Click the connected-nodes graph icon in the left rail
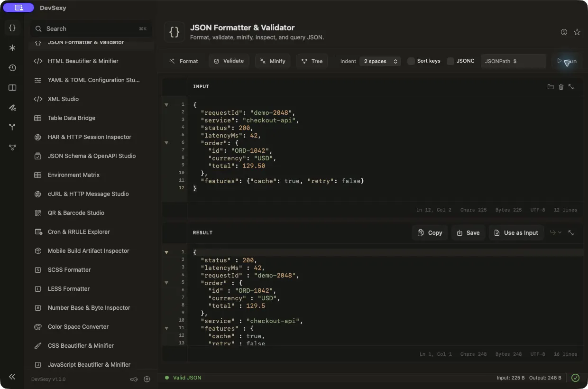The image size is (588, 389). (12, 147)
